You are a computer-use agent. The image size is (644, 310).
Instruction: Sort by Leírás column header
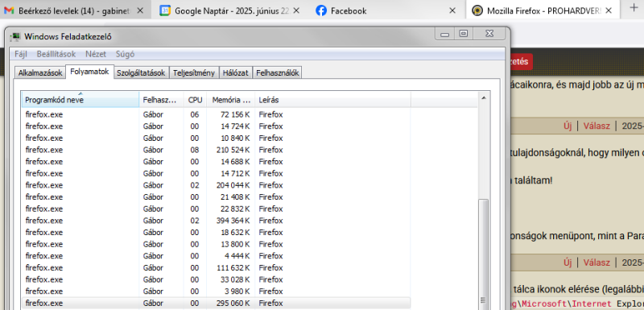click(x=332, y=100)
